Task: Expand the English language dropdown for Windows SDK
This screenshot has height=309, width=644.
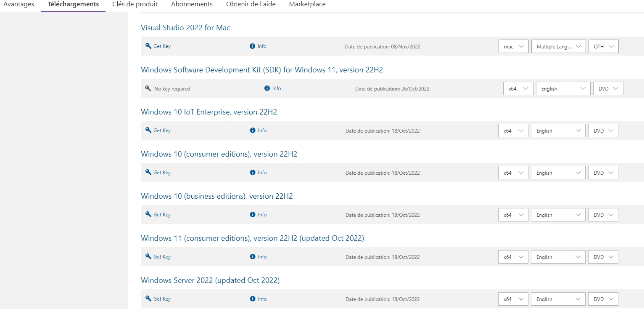Action: (563, 88)
